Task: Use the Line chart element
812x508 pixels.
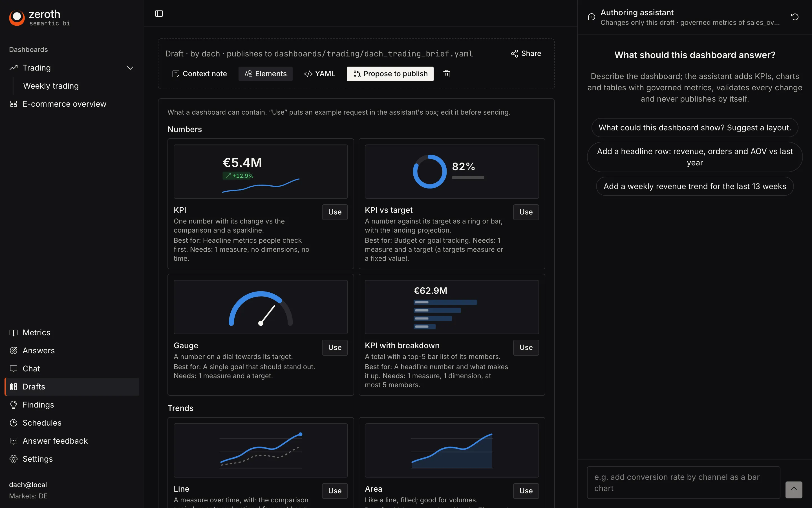Action: pyautogui.click(x=335, y=491)
